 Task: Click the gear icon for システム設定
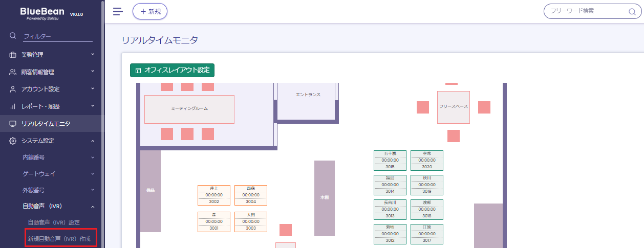coord(13,141)
